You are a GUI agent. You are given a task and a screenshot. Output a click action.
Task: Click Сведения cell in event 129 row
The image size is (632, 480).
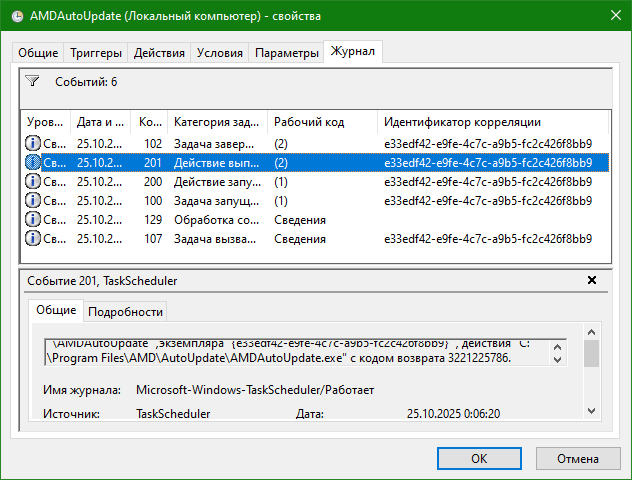point(300,219)
